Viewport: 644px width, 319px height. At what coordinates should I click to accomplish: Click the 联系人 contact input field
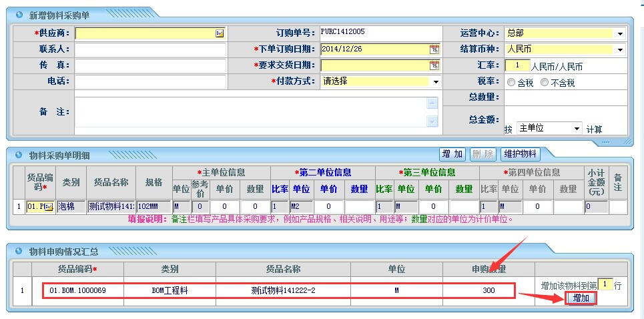[150, 49]
